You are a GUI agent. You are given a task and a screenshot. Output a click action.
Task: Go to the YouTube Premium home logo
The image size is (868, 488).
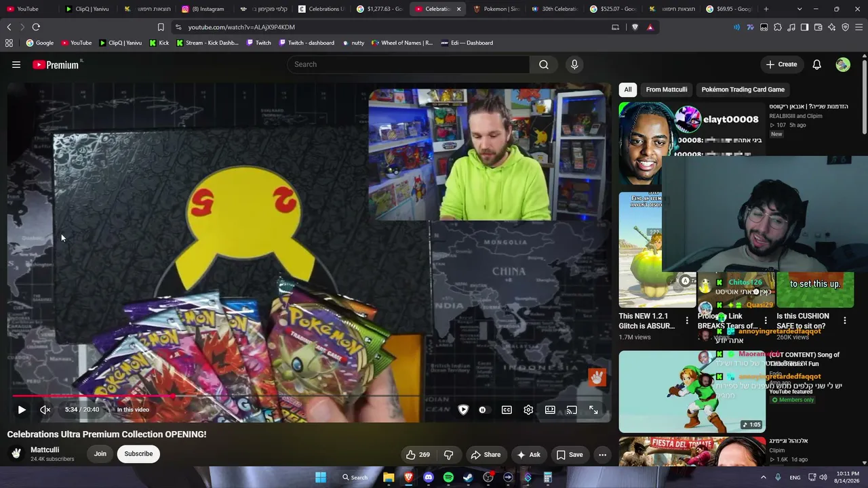pyautogui.click(x=57, y=64)
